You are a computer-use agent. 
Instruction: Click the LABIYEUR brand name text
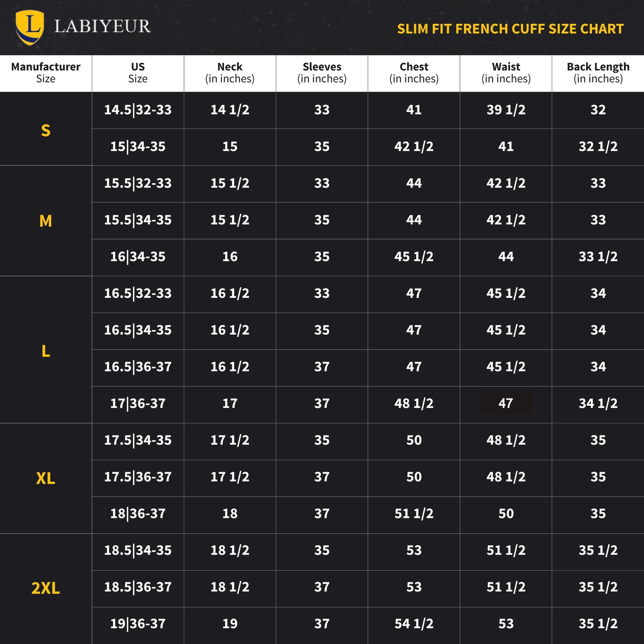tap(102, 27)
